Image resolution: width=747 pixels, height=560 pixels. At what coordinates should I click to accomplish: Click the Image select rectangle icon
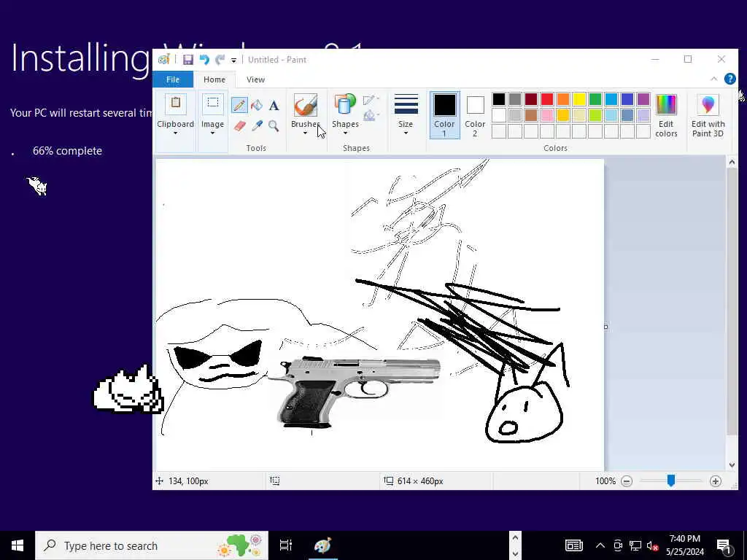click(x=212, y=104)
